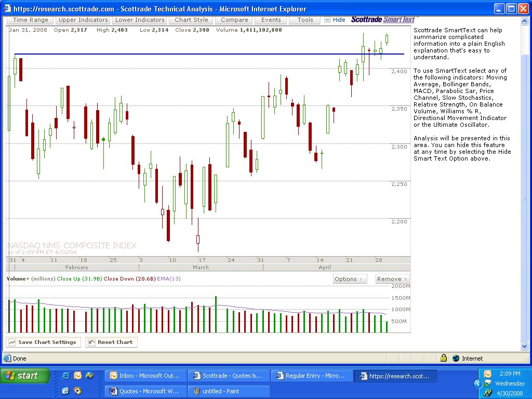532x399 pixels.
Task: Remove the volume indicator panel
Action: click(393, 279)
